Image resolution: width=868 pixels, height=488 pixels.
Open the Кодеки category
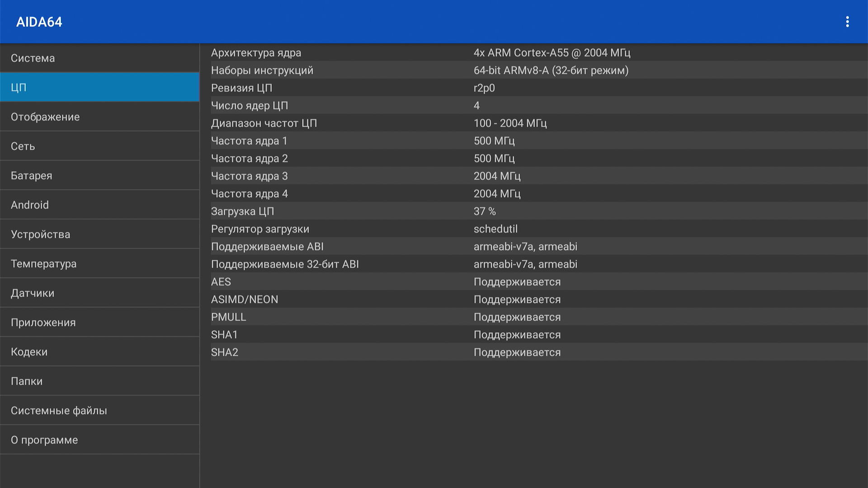click(99, 352)
